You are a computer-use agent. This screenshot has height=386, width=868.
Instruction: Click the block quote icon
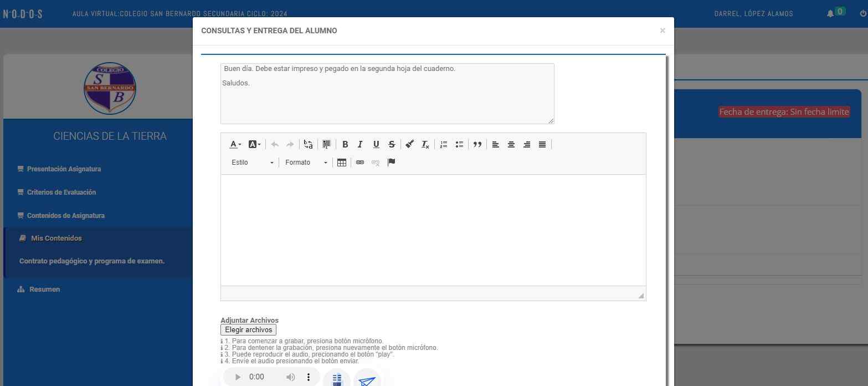(477, 144)
